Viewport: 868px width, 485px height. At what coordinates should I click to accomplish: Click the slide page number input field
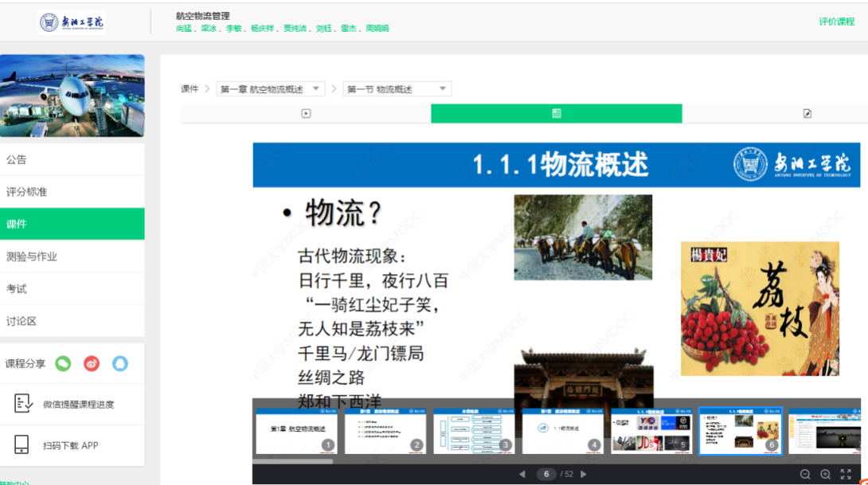pyautogui.click(x=546, y=474)
